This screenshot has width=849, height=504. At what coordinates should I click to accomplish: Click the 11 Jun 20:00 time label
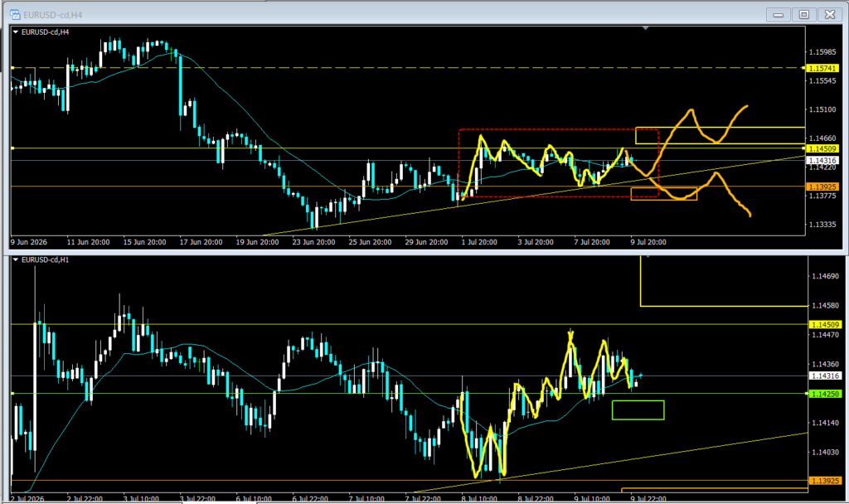[88, 242]
